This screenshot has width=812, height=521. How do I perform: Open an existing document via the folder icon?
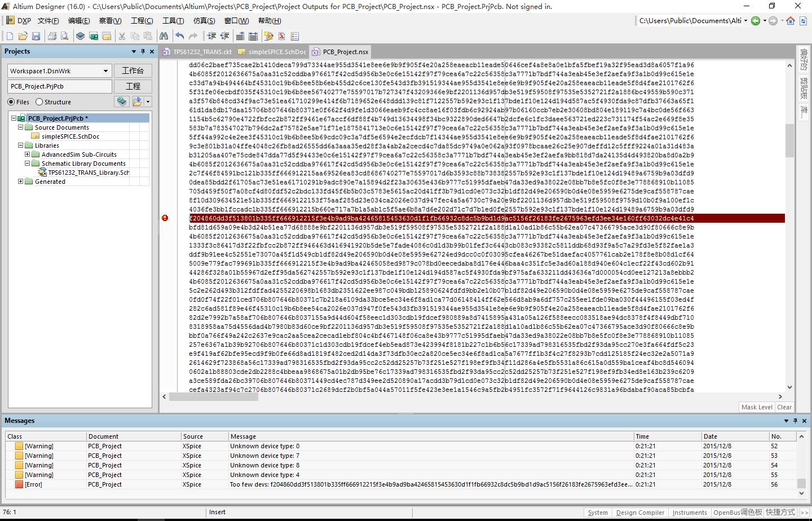click(23, 36)
